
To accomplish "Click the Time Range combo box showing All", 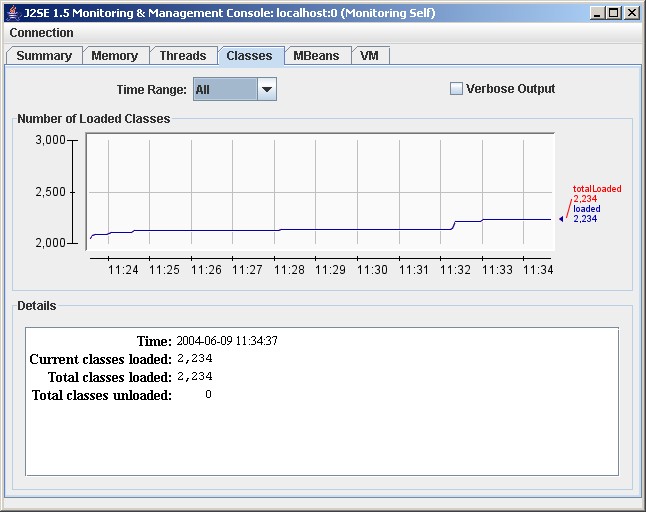I will pos(224,89).
